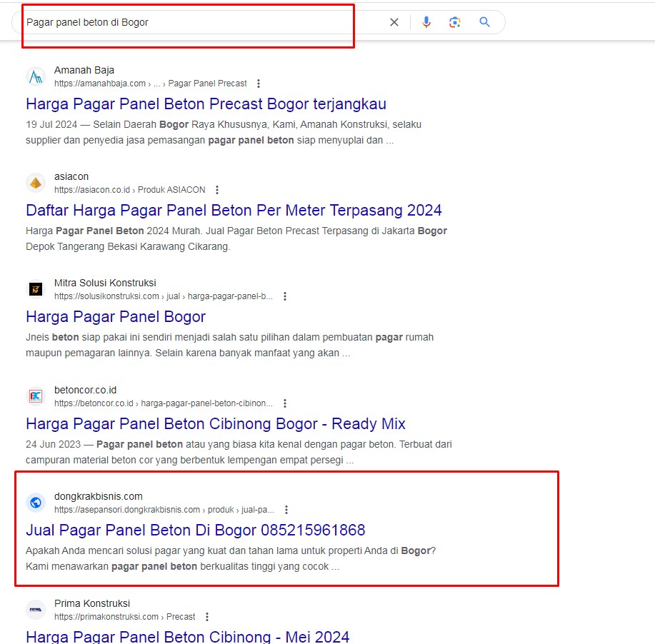655x644 pixels.
Task: Open three-dot menu for betoncor.co.id result
Action: click(285, 403)
